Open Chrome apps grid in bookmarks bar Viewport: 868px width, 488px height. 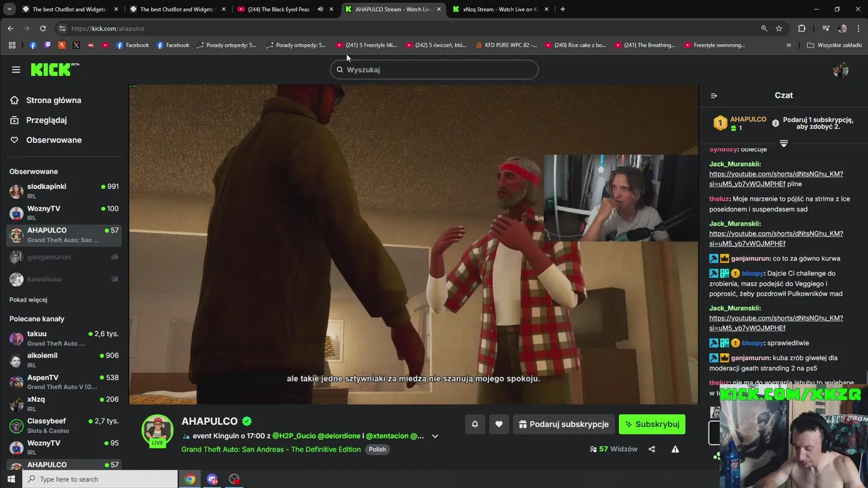(12, 45)
